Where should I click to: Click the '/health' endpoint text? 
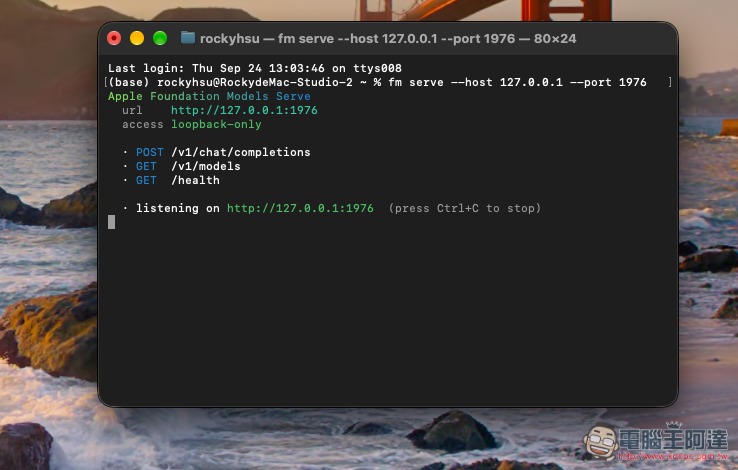(195, 180)
